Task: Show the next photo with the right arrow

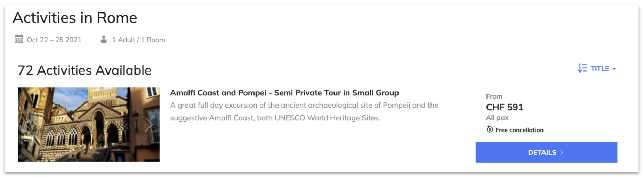Action: point(149,125)
